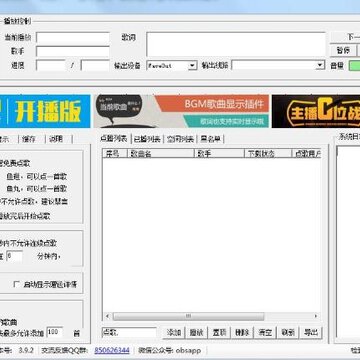Viewport: 360px width, 360px height.
Task: Switch to the 空闲列表 tab
Action: pos(181,139)
